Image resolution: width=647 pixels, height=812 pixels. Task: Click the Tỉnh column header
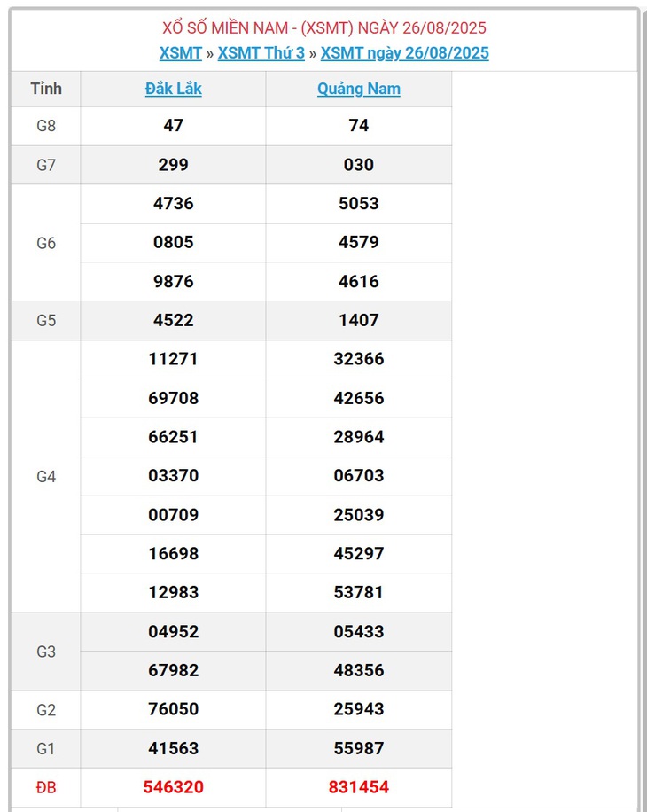[46, 89]
